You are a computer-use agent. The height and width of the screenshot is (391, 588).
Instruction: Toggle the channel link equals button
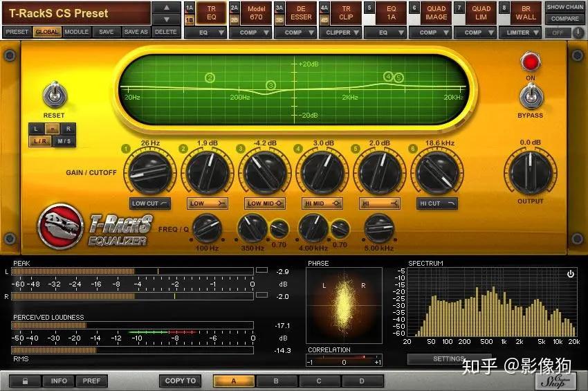pos(52,129)
